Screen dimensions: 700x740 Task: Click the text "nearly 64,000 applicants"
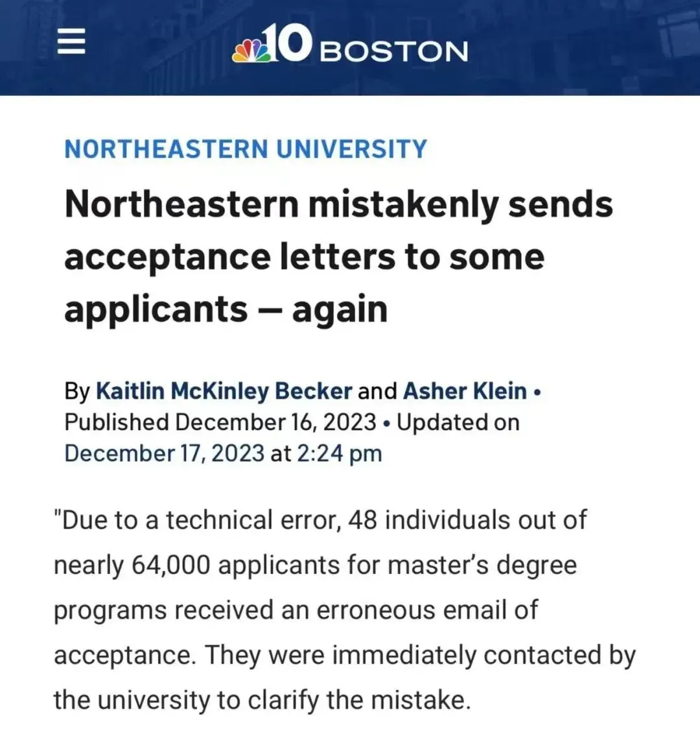click(196, 566)
